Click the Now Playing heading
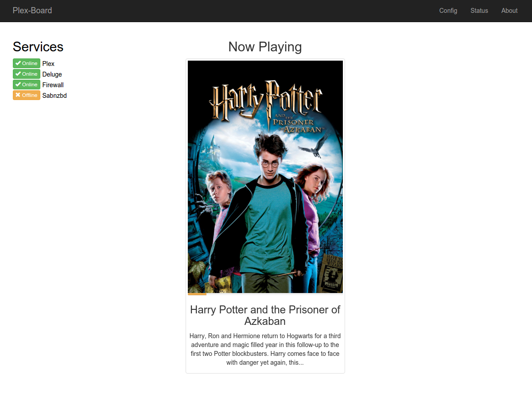Image resolution: width=532 pixels, height=405 pixels. (265, 47)
